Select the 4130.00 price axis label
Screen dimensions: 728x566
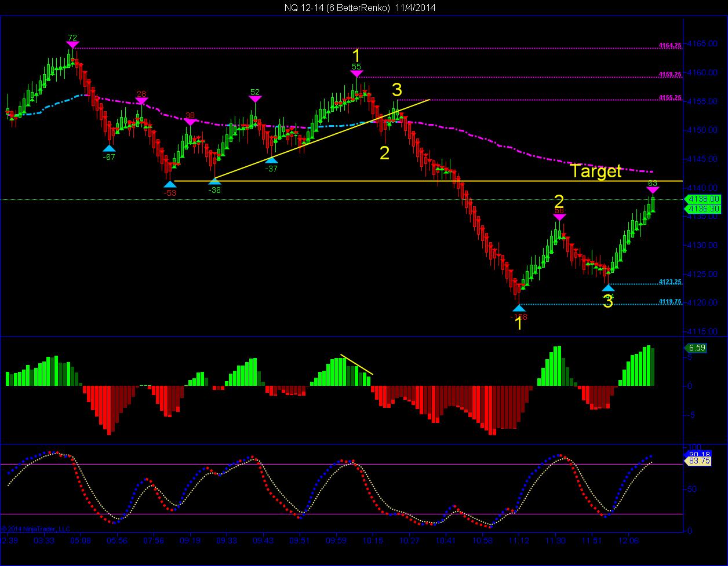coord(701,245)
